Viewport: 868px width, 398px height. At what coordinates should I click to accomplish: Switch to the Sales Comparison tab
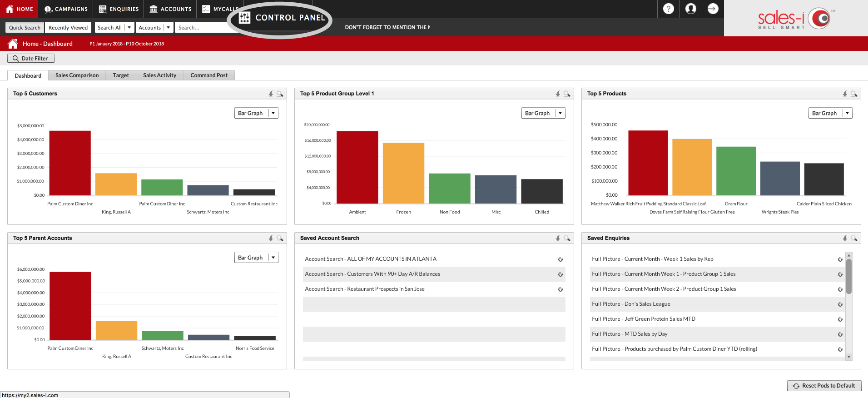77,75
